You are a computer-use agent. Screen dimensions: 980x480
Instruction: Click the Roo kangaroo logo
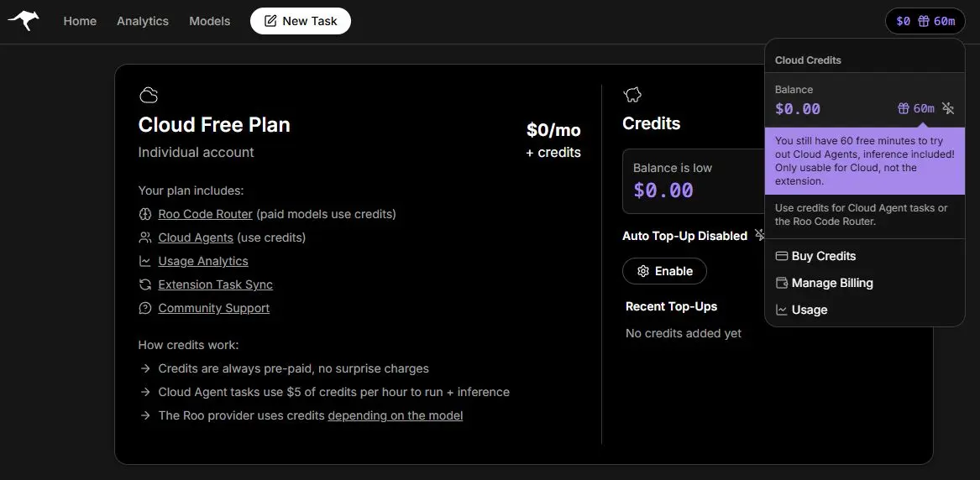click(x=24, y=21)
